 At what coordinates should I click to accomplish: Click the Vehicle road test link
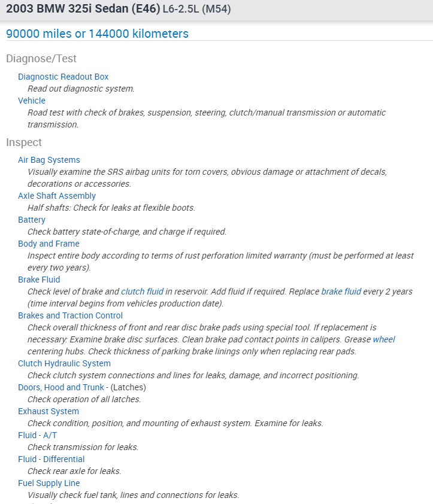[x=31, y=101]
